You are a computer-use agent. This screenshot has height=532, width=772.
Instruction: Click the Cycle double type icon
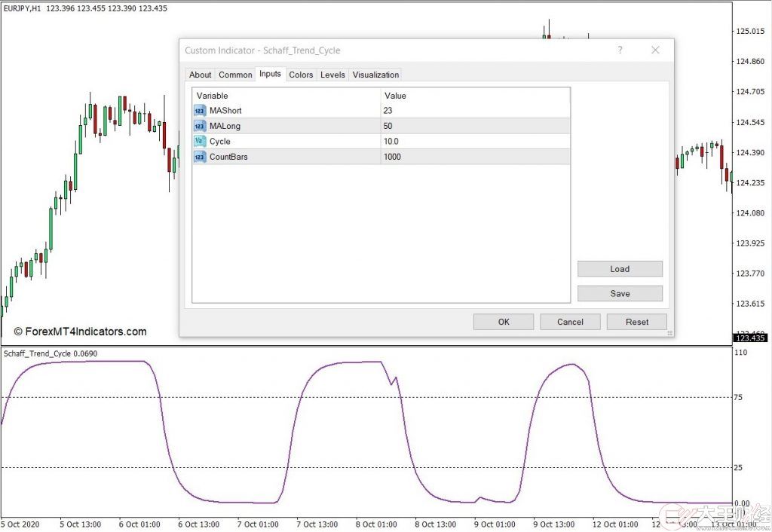pyautogui.click(x=199, y=141)
